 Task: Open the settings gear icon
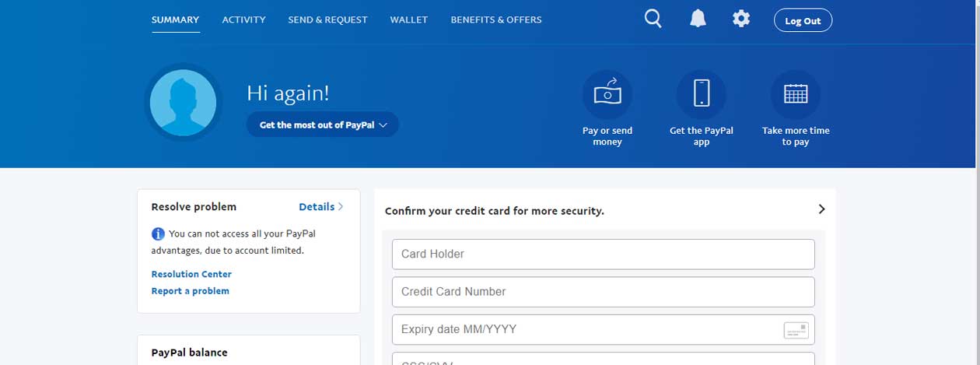[x=741, y=19]
